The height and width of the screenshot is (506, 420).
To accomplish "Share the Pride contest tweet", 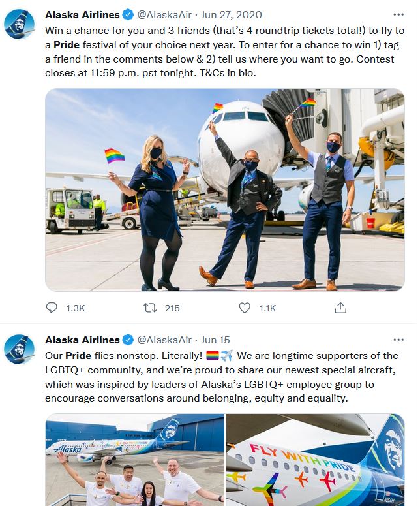I will [340, 308].
